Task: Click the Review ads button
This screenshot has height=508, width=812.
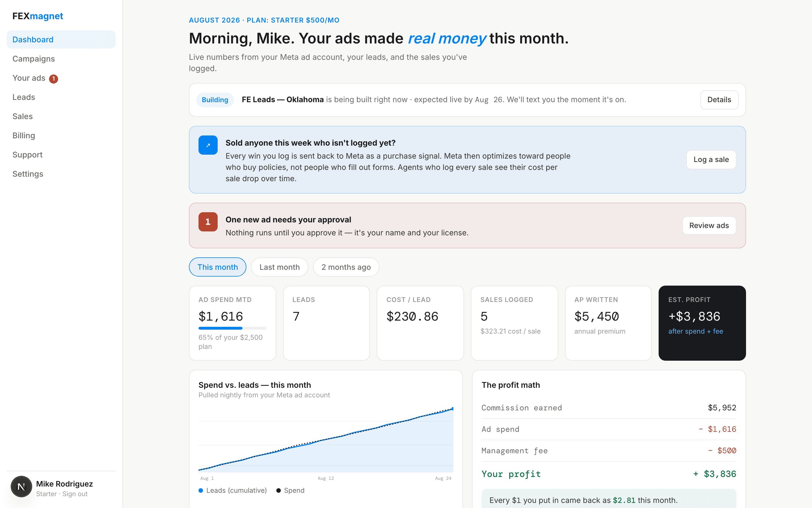Action: tap(709, 225)
